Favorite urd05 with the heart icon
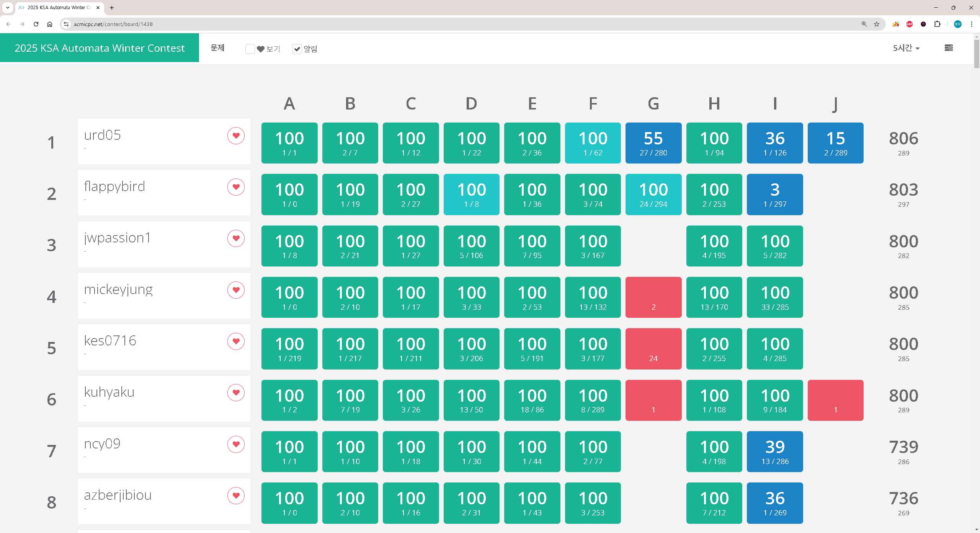The height and width of the screenshot is (533, 980). click(x=236, y=136)
